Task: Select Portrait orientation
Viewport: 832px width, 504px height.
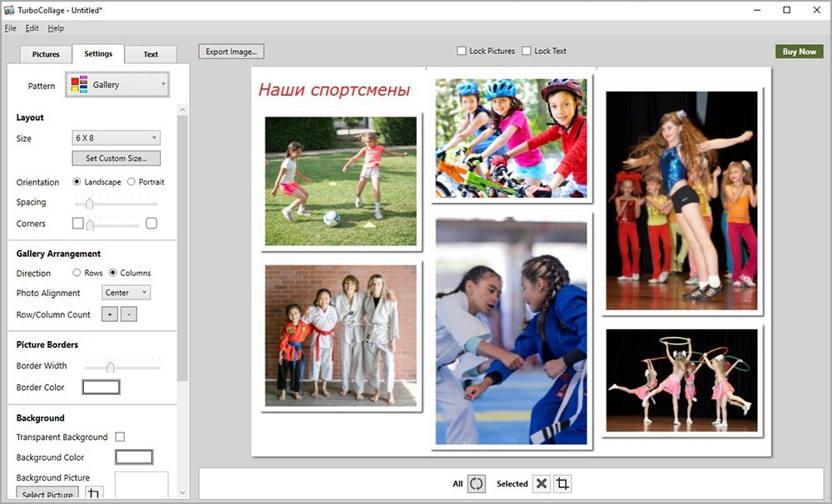Action: click(131, 181)
